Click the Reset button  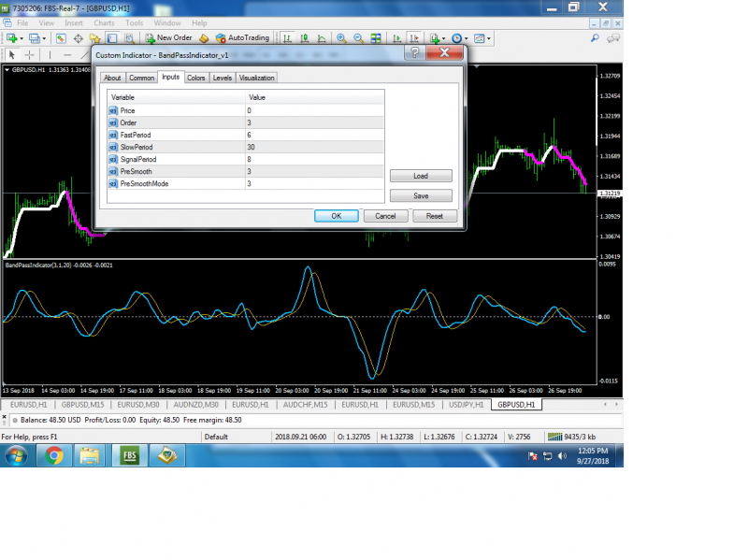pos(434,215)
